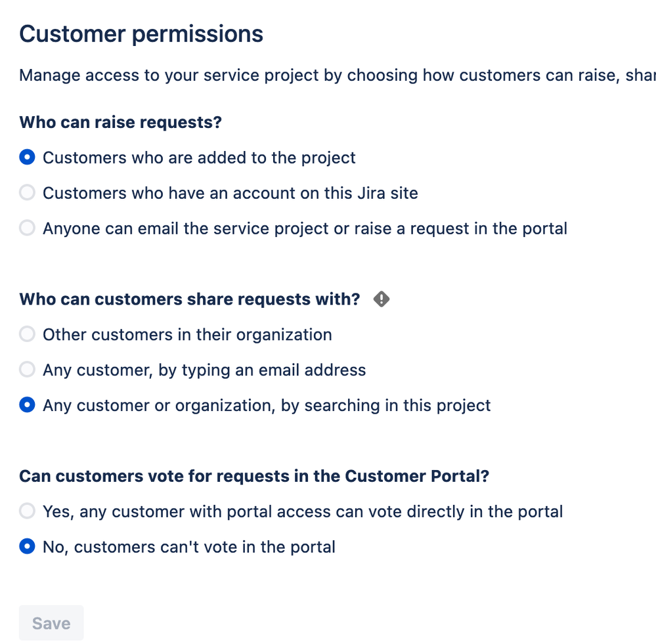The height and width of the screenshot is (644, 656).
Task: Pick 'Any customer, by typing an email address'
Action: click(x=27, y=370)
